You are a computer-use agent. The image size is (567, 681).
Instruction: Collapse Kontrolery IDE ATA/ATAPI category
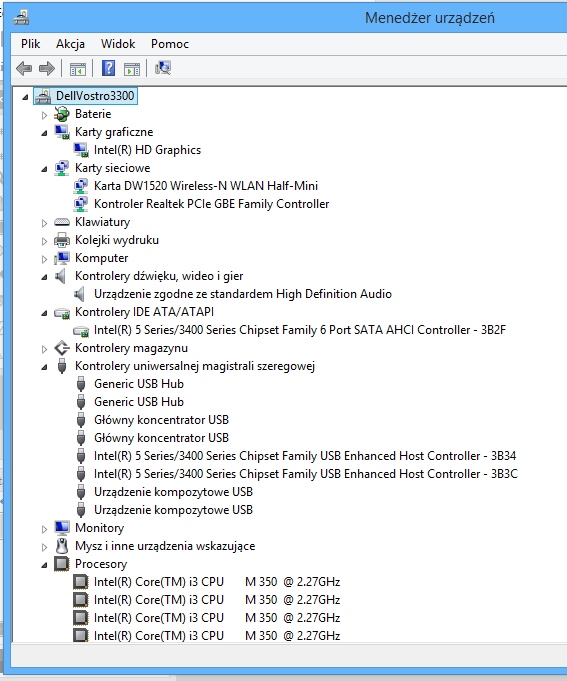point(44,313)
